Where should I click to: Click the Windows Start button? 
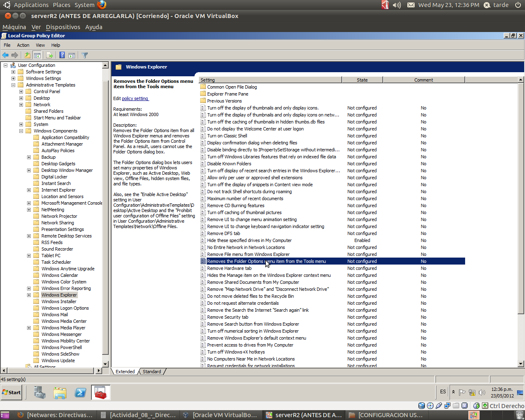coord(11,393)
